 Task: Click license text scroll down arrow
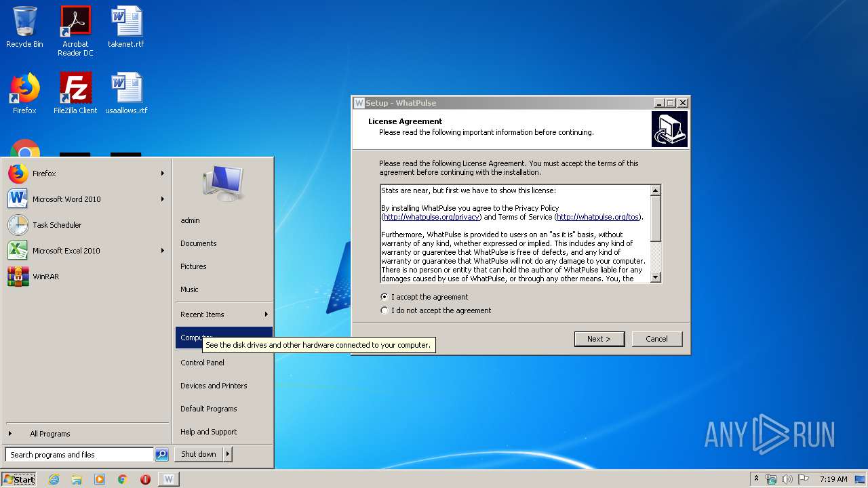655,277
